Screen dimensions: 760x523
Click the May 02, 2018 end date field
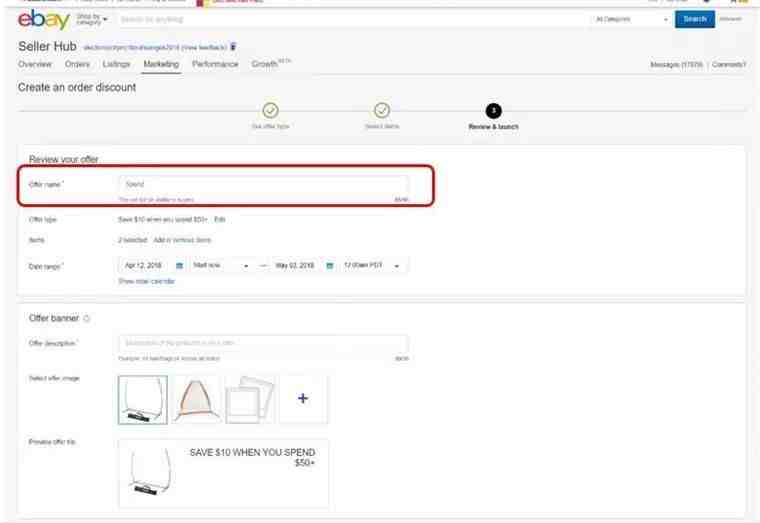(295, 266)
